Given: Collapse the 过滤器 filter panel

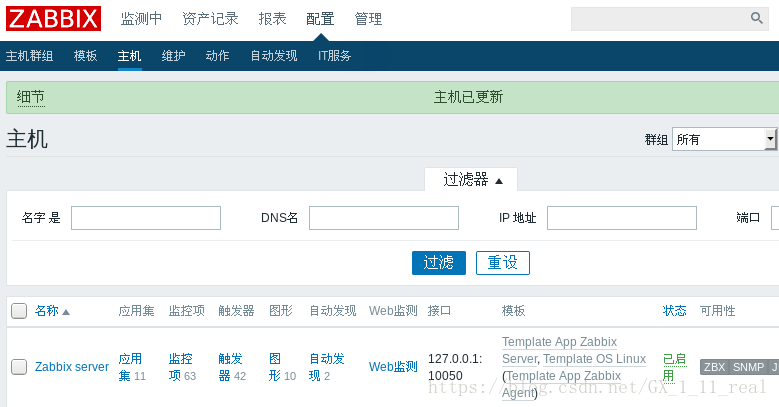Looking at the screenshot, I should coord(471,179).
